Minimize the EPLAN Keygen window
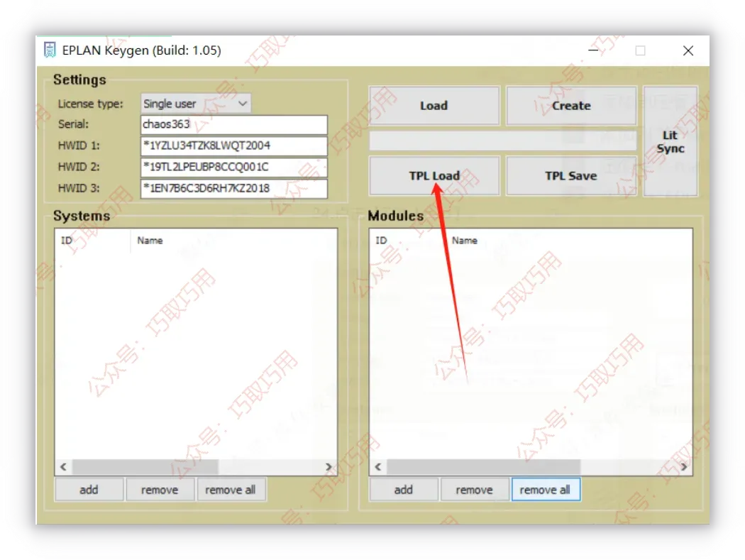745x560 pixels. click(x=593, y=50)
